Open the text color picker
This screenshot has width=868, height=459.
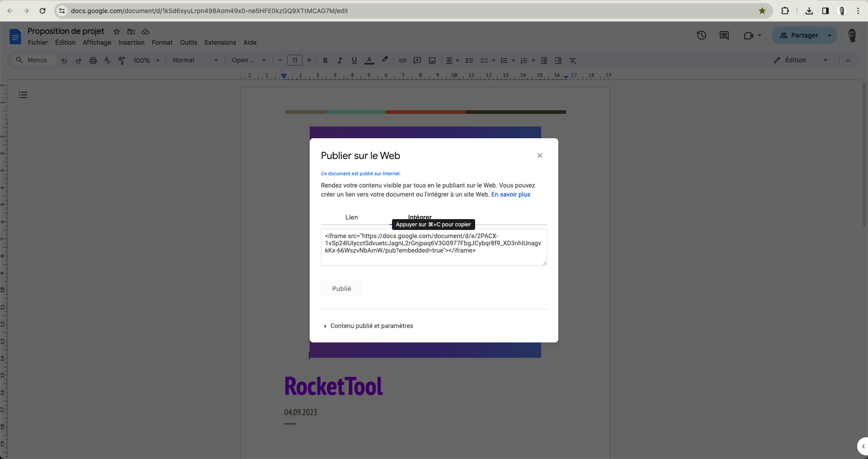[x=369, y=61]
